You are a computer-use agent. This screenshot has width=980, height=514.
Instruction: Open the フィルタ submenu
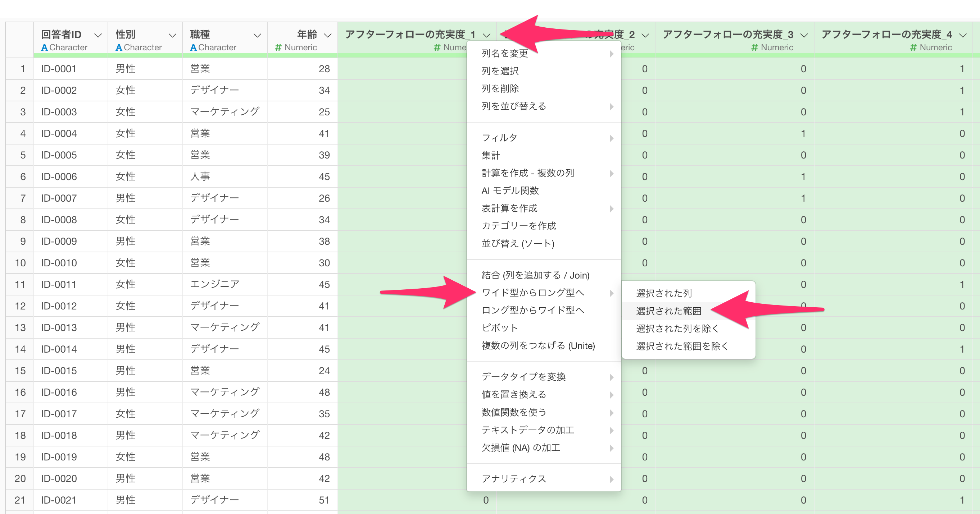[499, 138]
